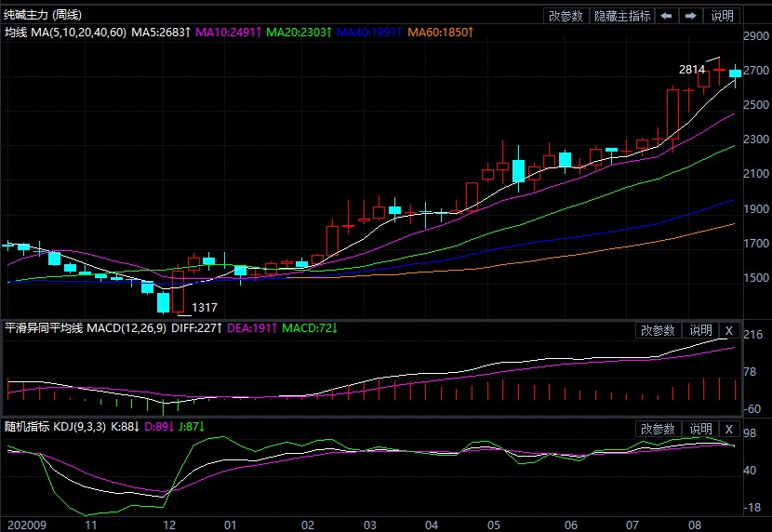Click the K:88 value
772x532 pixels.
click(125, 427)
